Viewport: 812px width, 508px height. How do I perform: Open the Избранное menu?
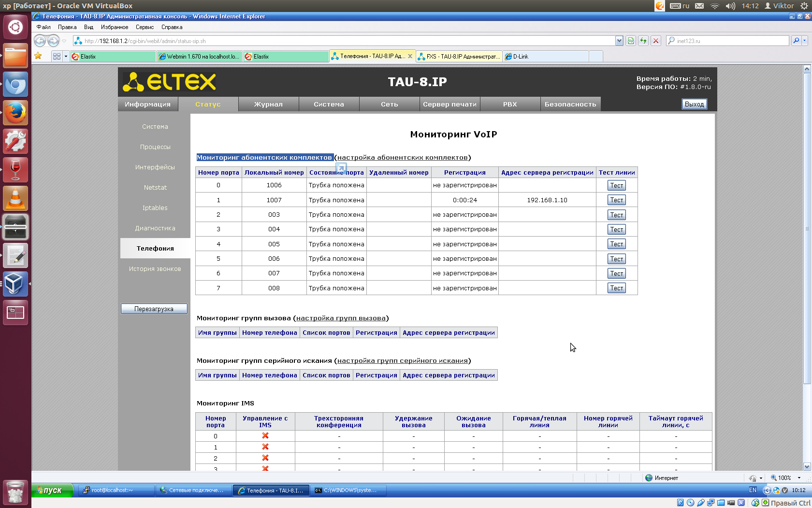point(115,27)
